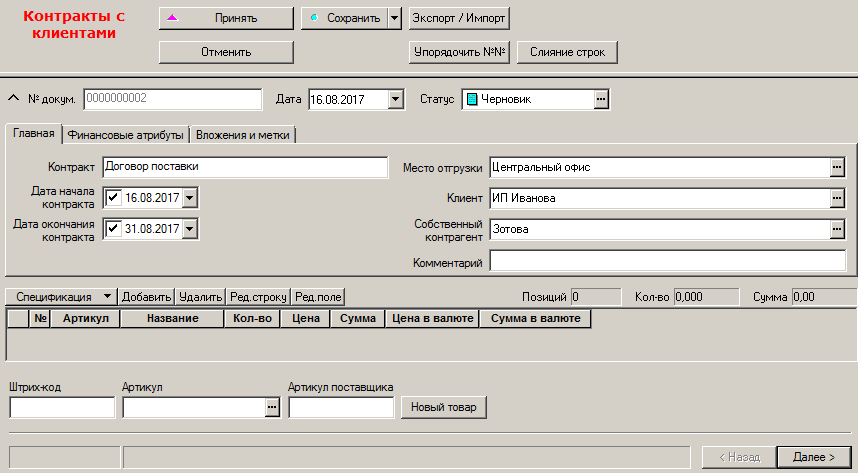Viewport: 858px width, 473px height.
Task: Click the Кол-во column header
Action: (x=252, y=318)
